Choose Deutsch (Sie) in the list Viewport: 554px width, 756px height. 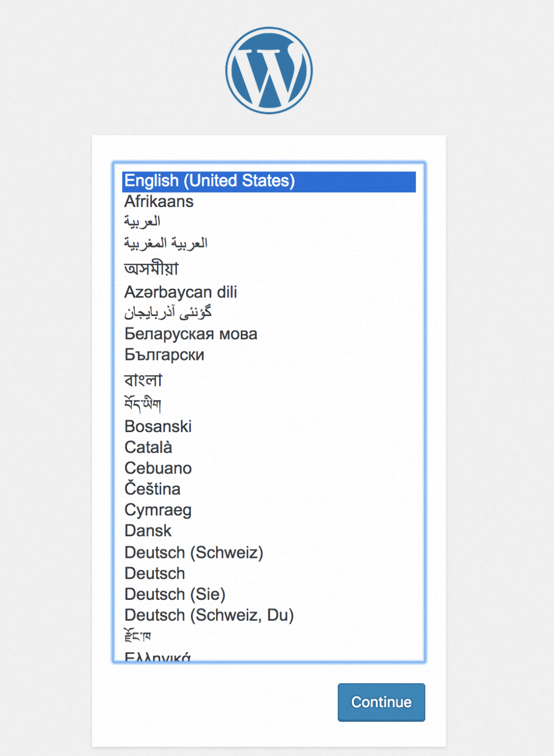pos(175,594)
